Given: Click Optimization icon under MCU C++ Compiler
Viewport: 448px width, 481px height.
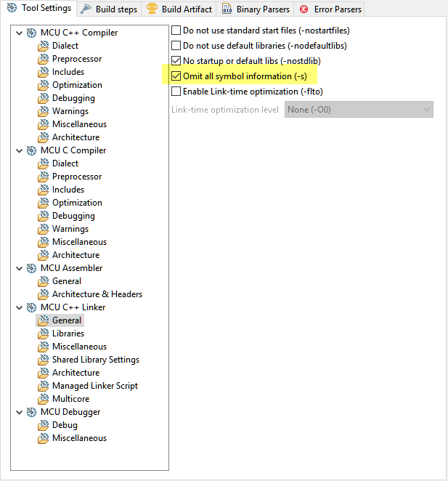Looking at the screenshot, I should [44, 85].
